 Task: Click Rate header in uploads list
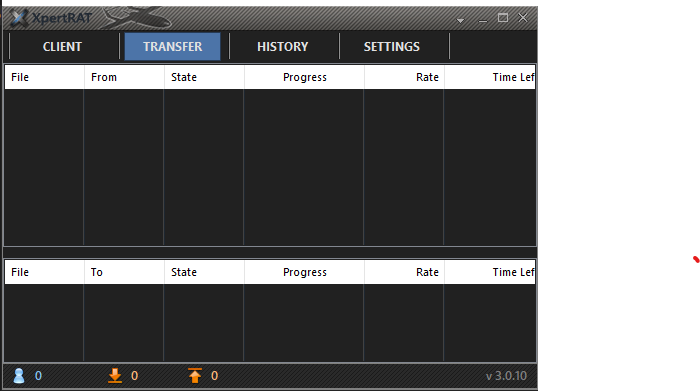[404, 272]
